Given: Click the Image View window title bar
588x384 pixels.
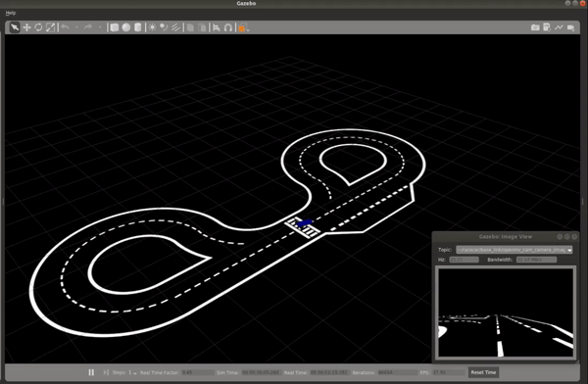Looking at the screenshot, I should [x=505, y=237].
